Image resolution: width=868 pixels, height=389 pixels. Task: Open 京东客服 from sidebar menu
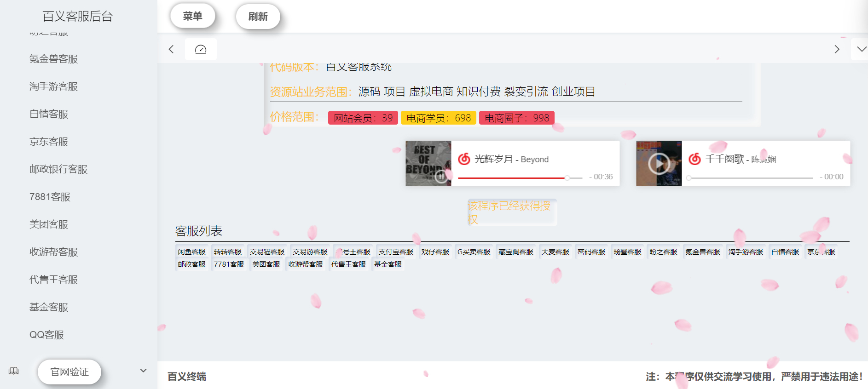click(49, 142)
